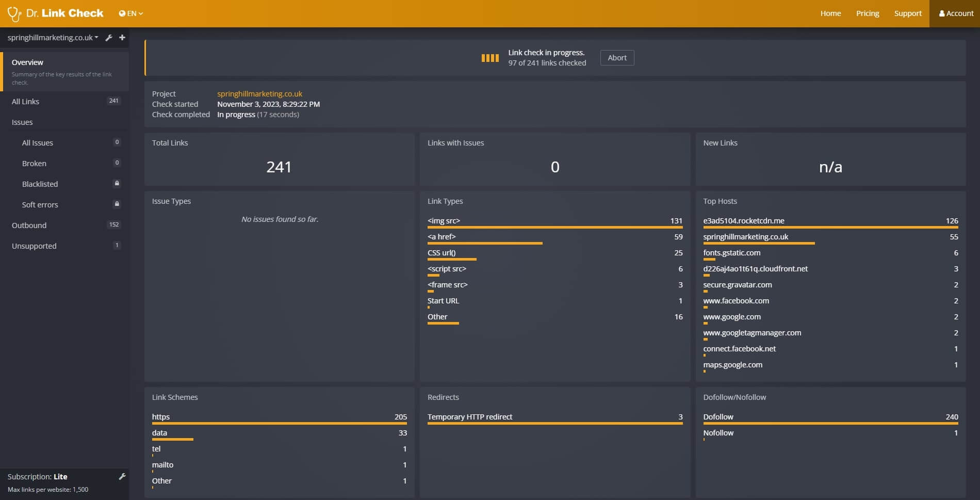Click the All Links 241 count badge
The width and height of the screenshot is (980, 500).
[x=113, y=101]
